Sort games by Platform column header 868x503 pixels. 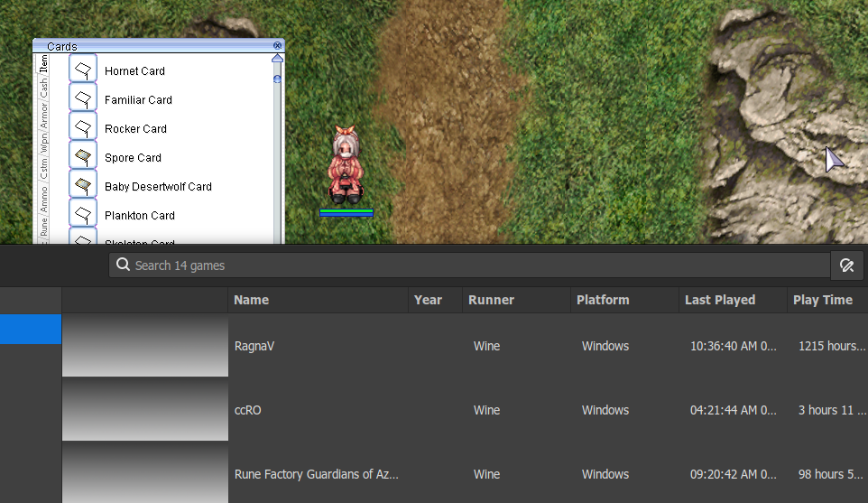tap(624, 300)
